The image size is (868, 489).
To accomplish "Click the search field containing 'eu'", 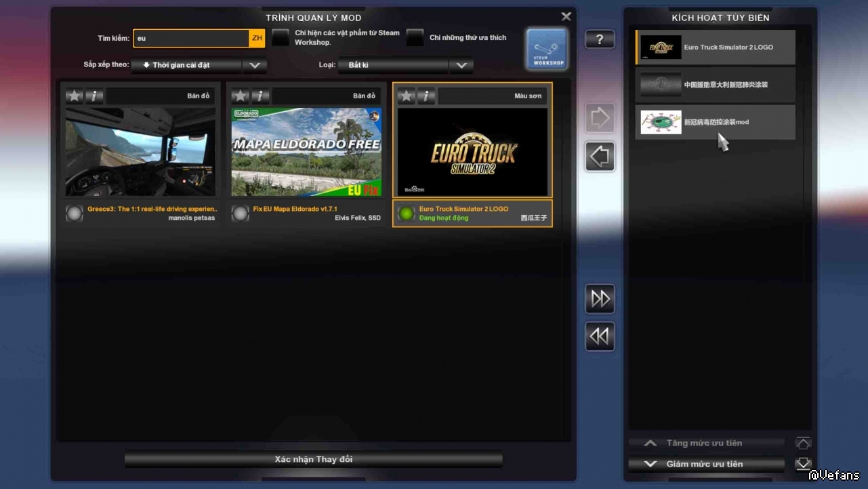I will 191,38.
